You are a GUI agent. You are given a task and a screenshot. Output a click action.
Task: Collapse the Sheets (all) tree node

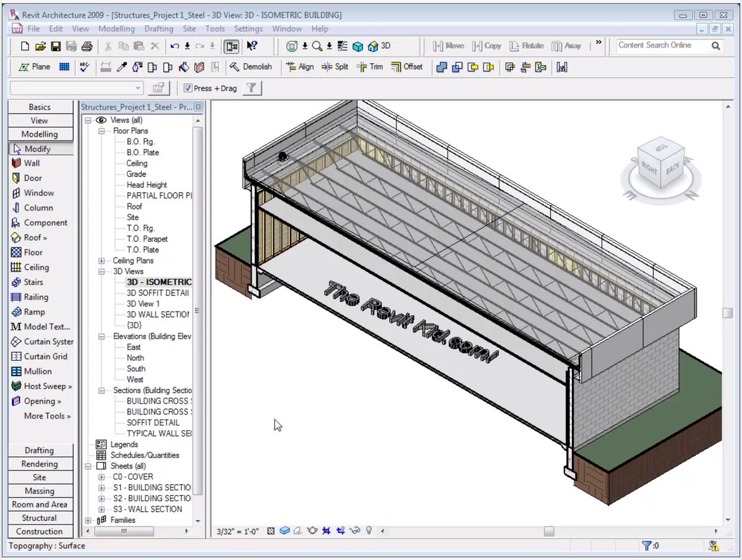pyautogui.click(x=88, y=466)
